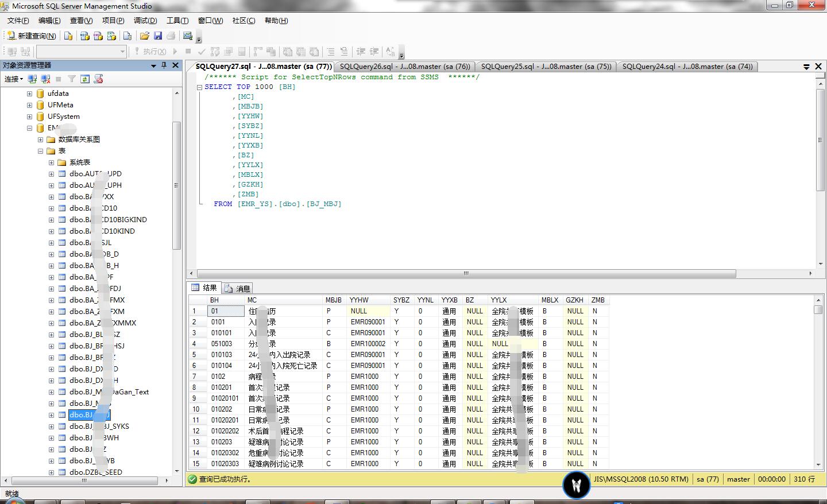Click the BH column header in results

click(226, 300)
